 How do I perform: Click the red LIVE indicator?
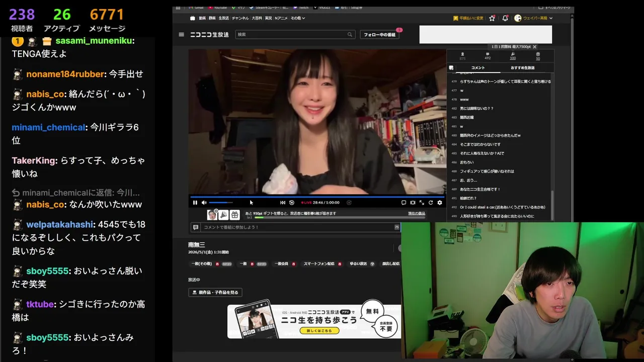(306, 203)
